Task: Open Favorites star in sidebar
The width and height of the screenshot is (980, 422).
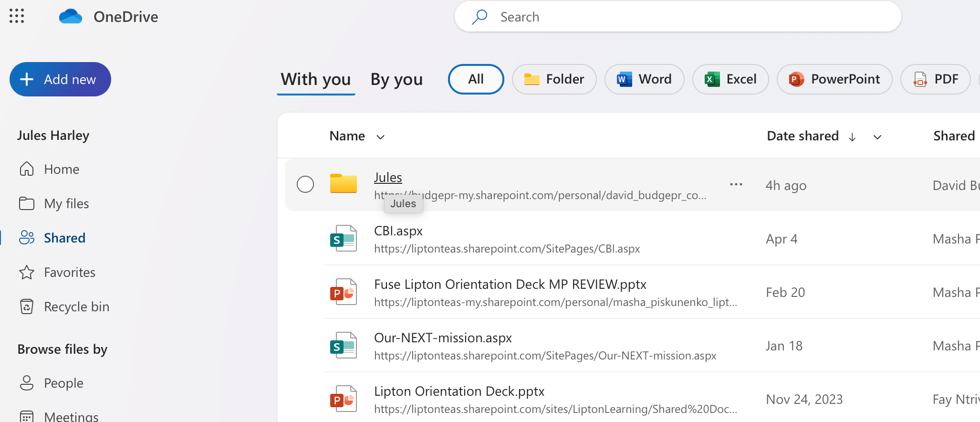Action: coord(27,273)
